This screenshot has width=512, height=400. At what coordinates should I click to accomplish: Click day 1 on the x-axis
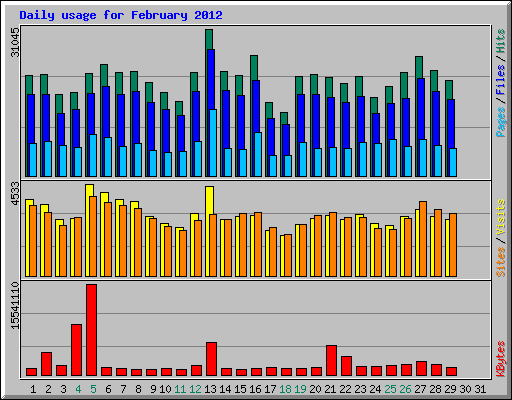click(33, 389)
